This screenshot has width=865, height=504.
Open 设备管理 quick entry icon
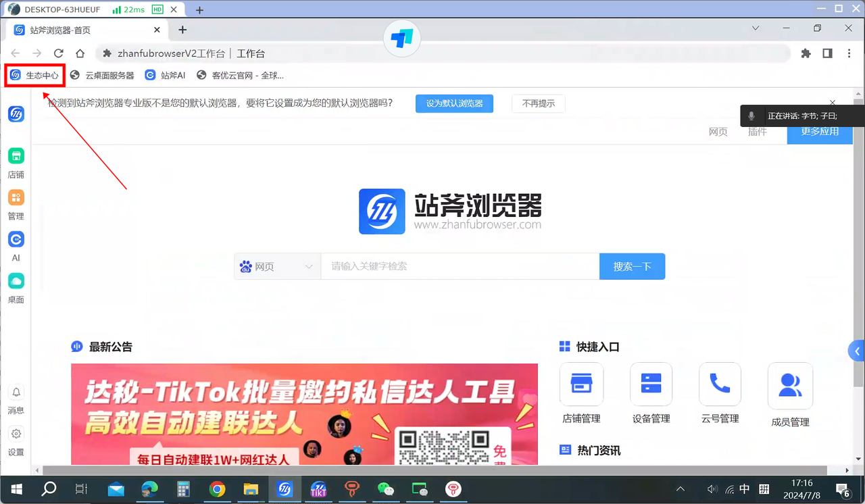[x=651, y=384]
